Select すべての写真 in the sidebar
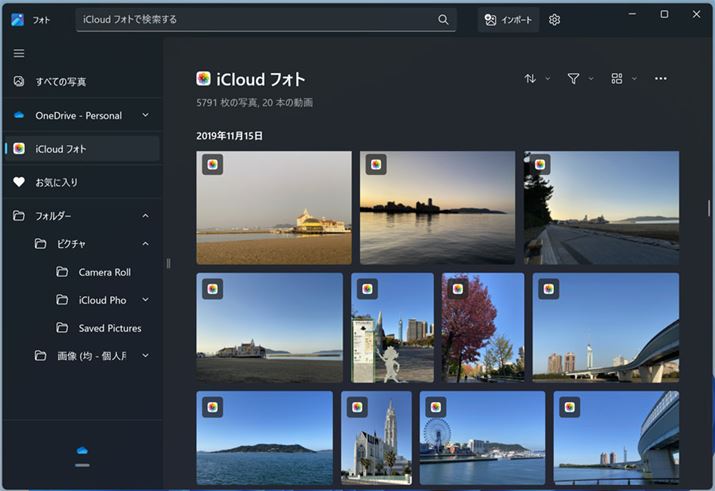The image size is (715, 491). tap(60, 81)
